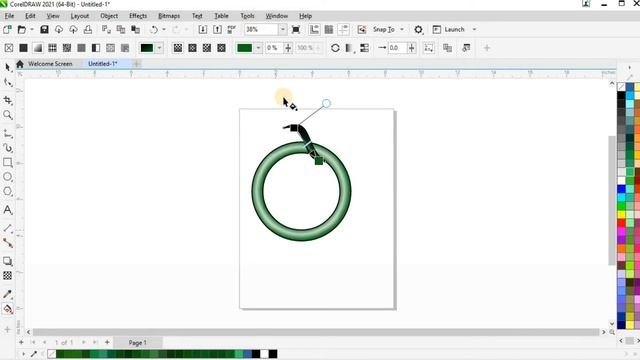Click the Open file folder icon
Image resolution: width=640 pixels, height=360 pixels.
click(22, 29)
